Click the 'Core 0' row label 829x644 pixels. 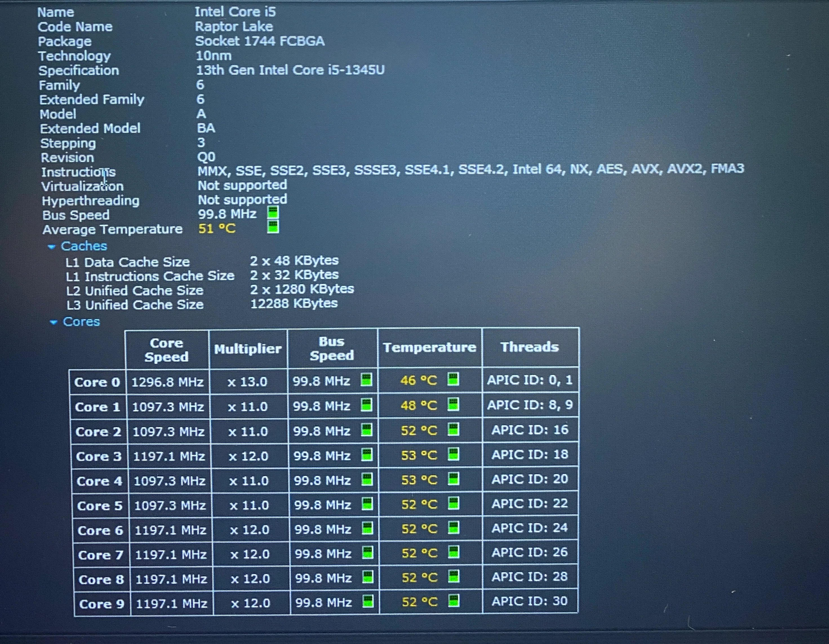tap(97, 382)
